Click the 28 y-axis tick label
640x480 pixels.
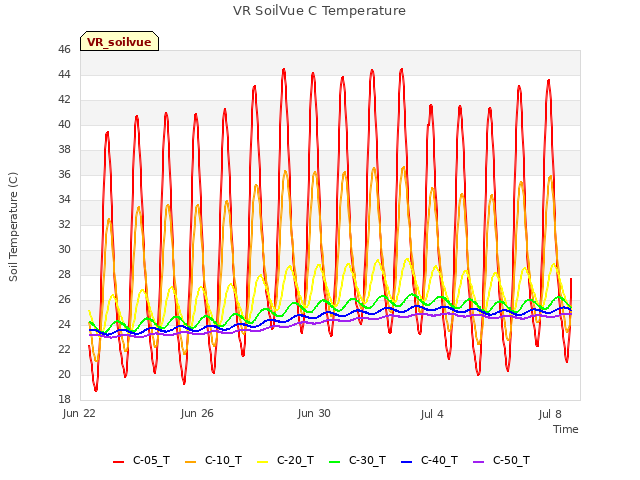coord(64,274)
